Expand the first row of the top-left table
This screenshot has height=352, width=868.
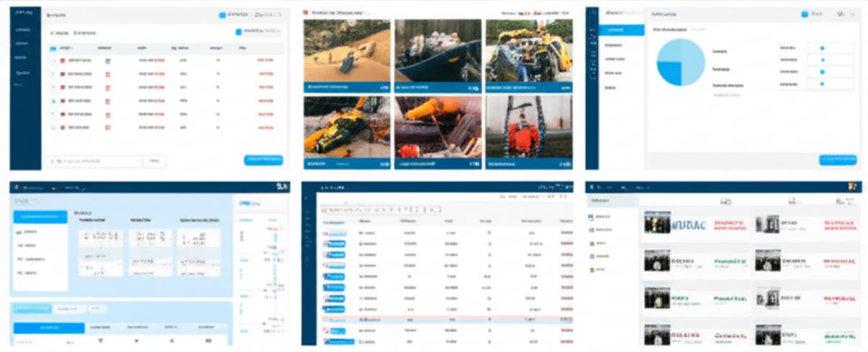(x=53, y=60)
